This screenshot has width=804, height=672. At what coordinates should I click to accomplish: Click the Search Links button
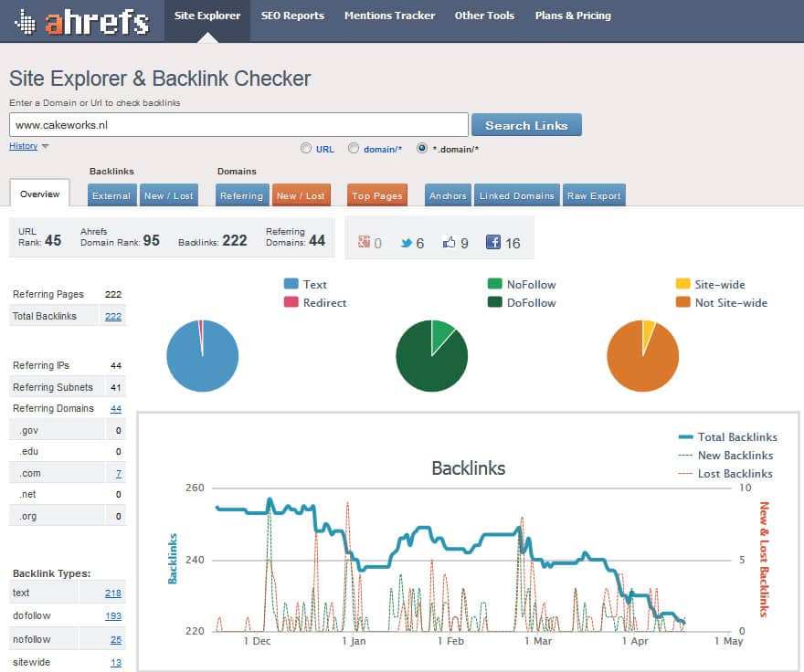(x=526, y=125)
